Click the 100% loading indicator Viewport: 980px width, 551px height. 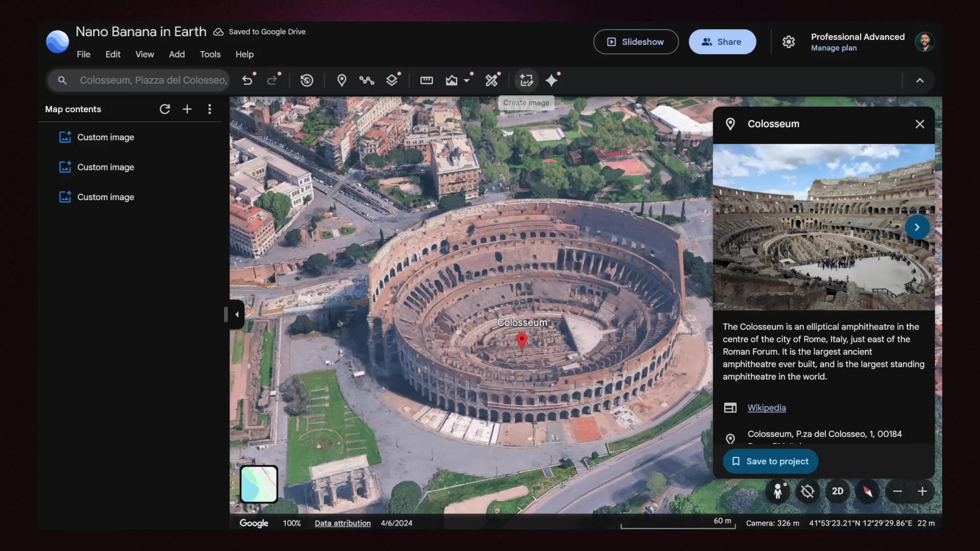[x=292, y=523]
